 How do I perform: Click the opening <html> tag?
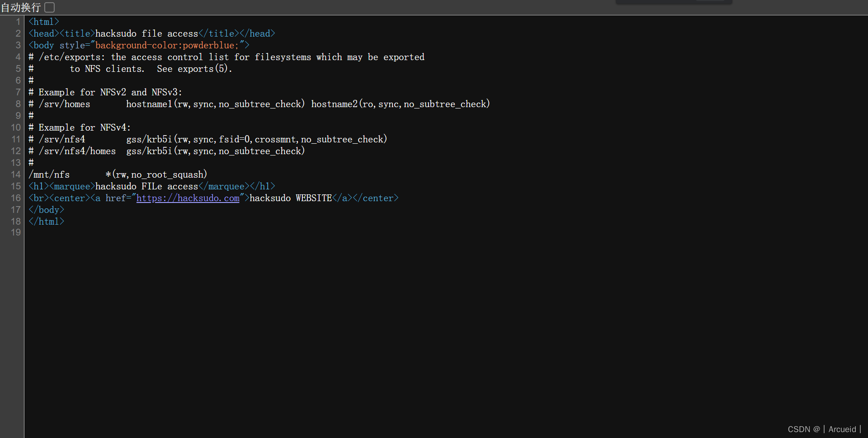[x=44, y=22]
